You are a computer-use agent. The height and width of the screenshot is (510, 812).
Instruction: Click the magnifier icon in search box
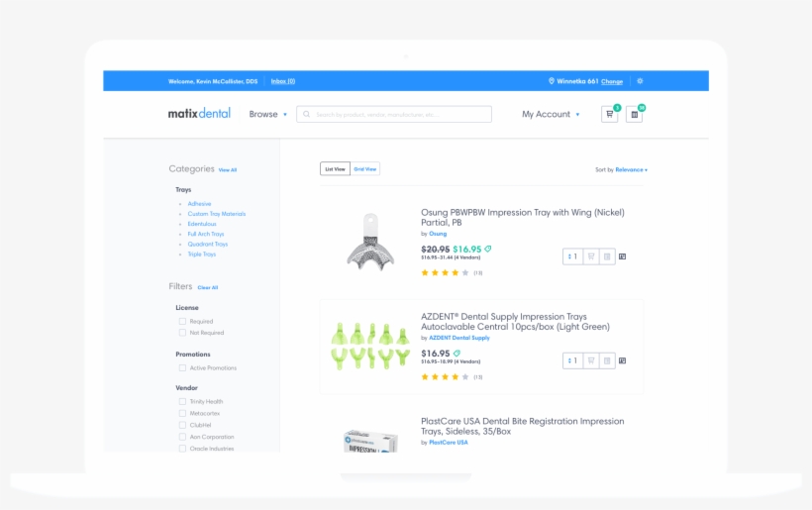point(307,115)
